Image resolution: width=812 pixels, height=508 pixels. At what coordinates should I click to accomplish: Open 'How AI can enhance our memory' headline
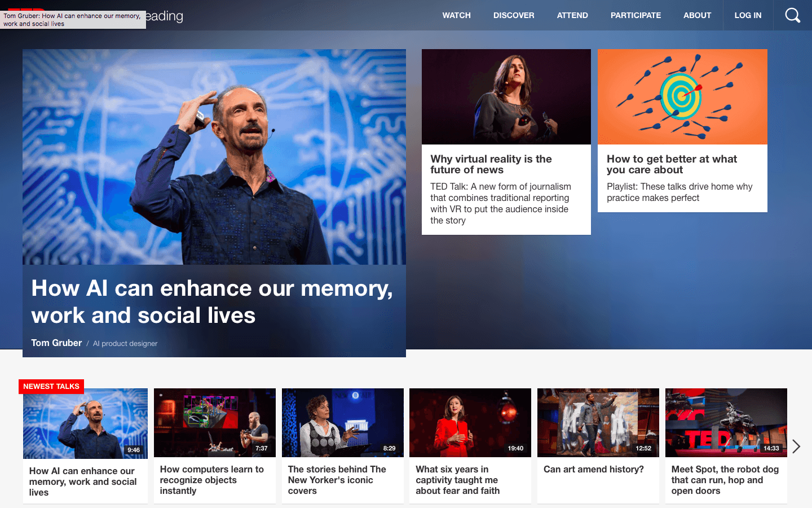tap(212, 301)
